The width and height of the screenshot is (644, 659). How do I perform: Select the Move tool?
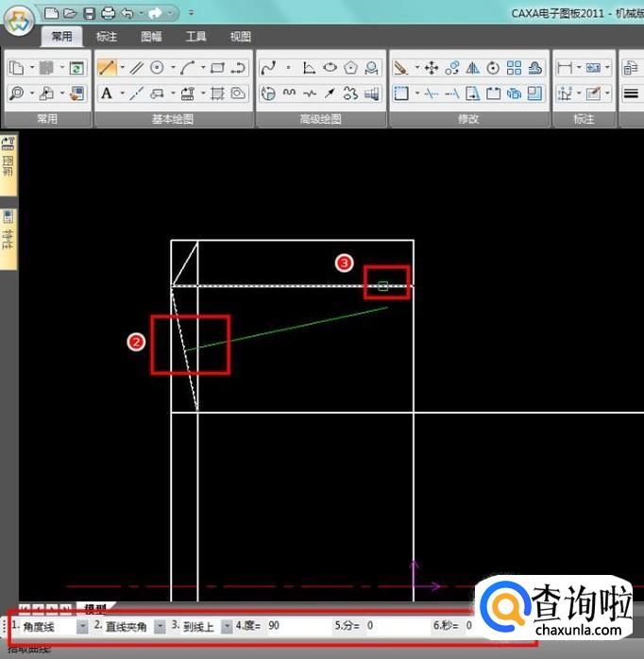(432, 68)
